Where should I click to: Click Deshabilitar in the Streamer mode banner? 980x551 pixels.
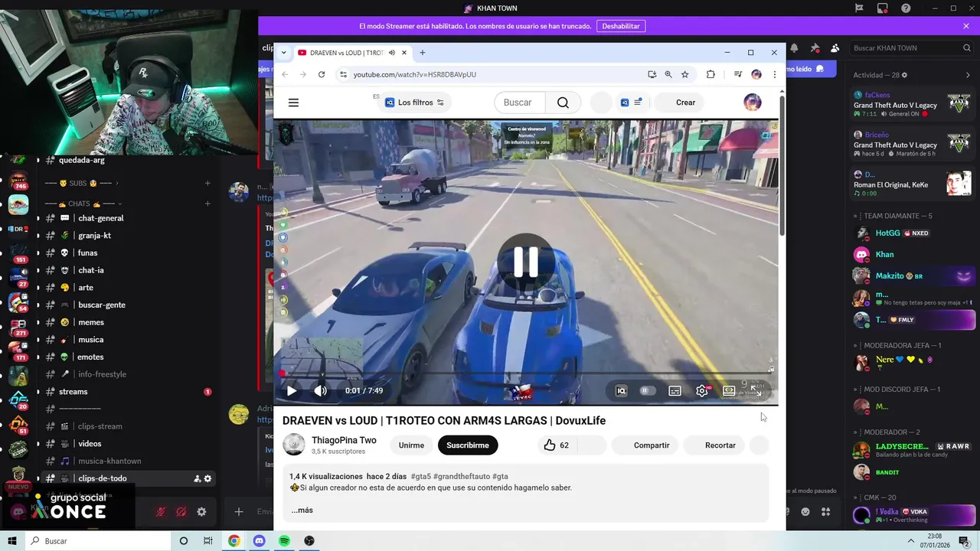621,26
